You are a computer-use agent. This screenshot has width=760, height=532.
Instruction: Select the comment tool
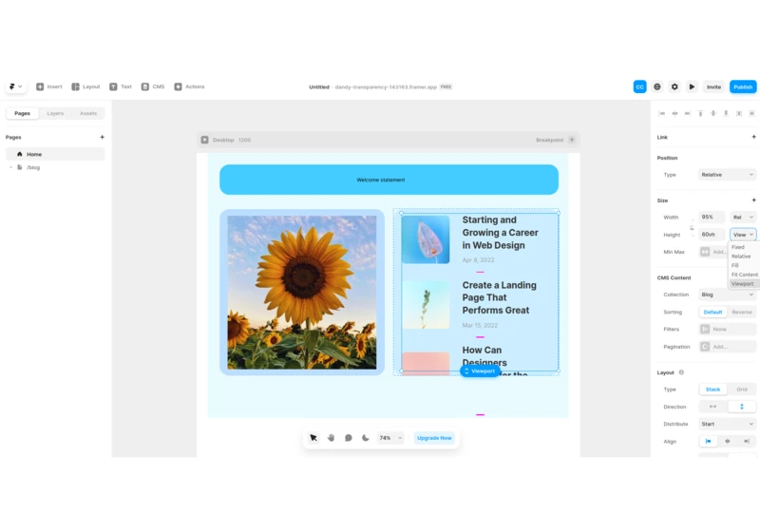(x=348, y=438)
